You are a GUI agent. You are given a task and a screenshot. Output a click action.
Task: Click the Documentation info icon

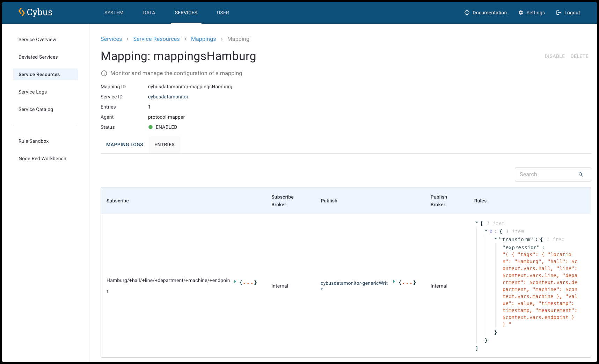pyautogui.click(x=467, y=13)
